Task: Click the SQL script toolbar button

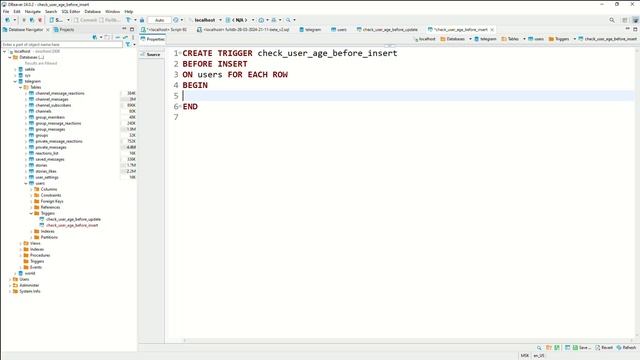Action: coord(56,20)
